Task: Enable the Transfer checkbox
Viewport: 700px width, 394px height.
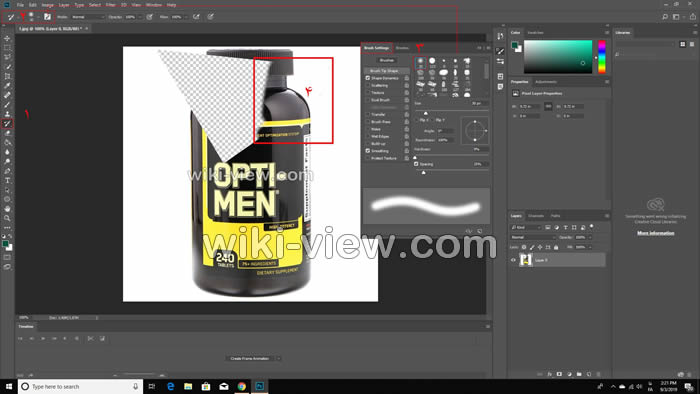Action: click(368, 115)
